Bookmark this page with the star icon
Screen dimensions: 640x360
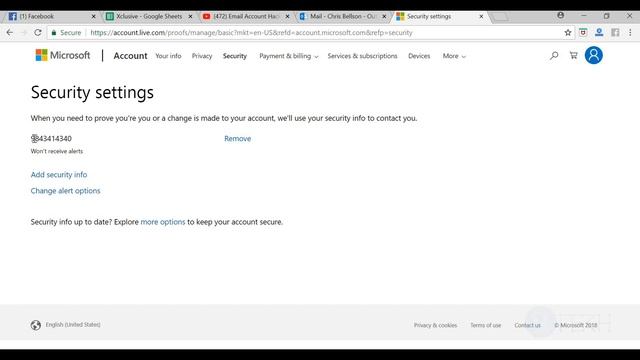(x=568, y=33)
